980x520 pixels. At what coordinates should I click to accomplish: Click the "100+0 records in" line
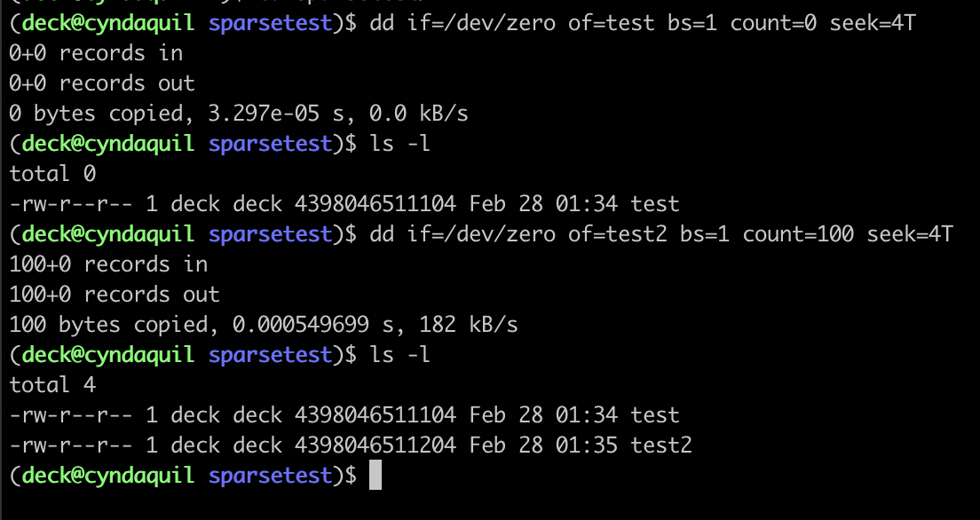click(108, 264)
